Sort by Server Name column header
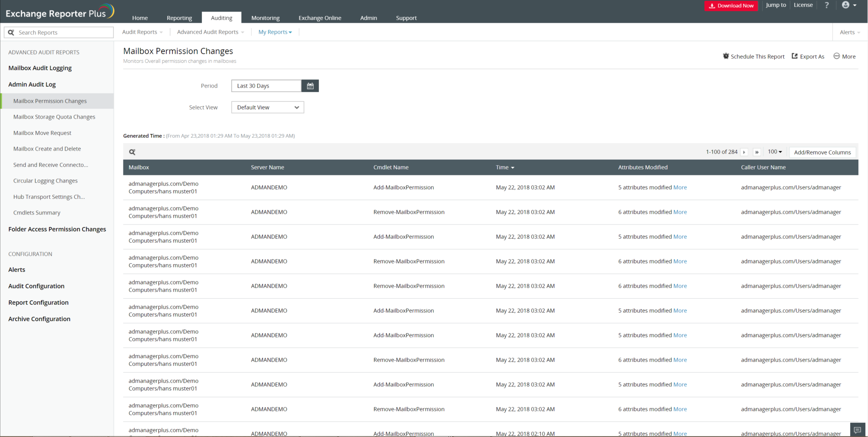 pos(267,167)
